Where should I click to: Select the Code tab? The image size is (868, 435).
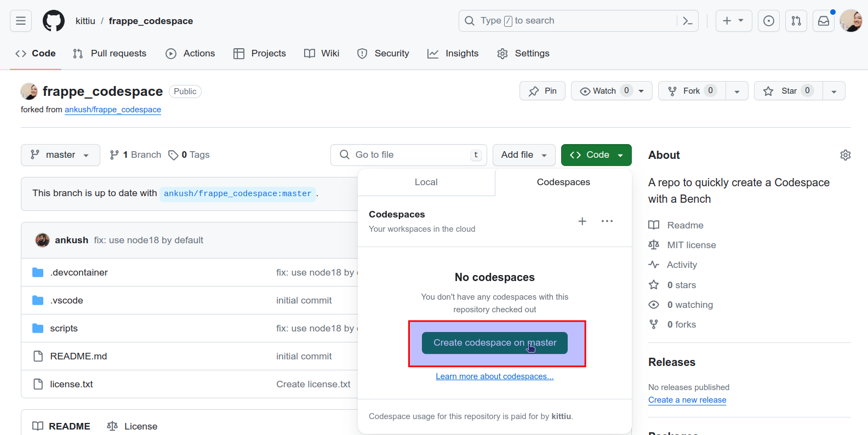(x=36, y=53)
